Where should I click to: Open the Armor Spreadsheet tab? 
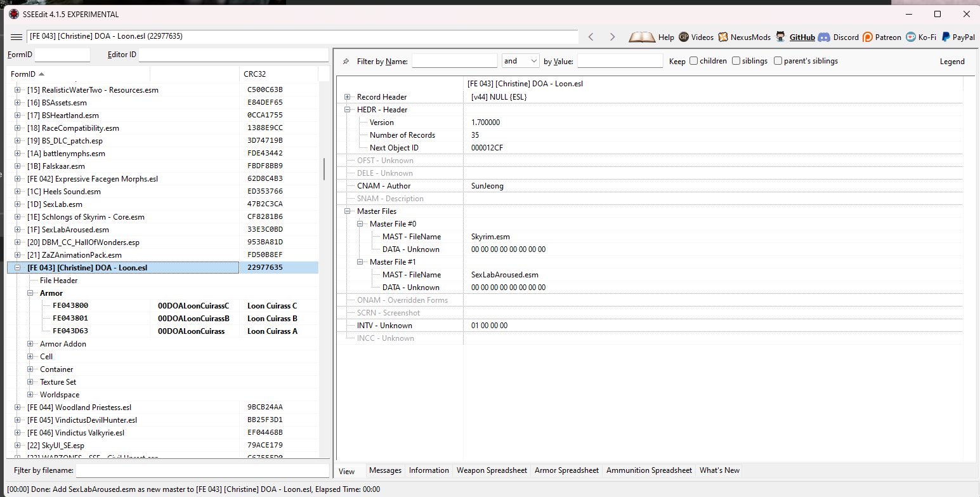tap(566, 470)
